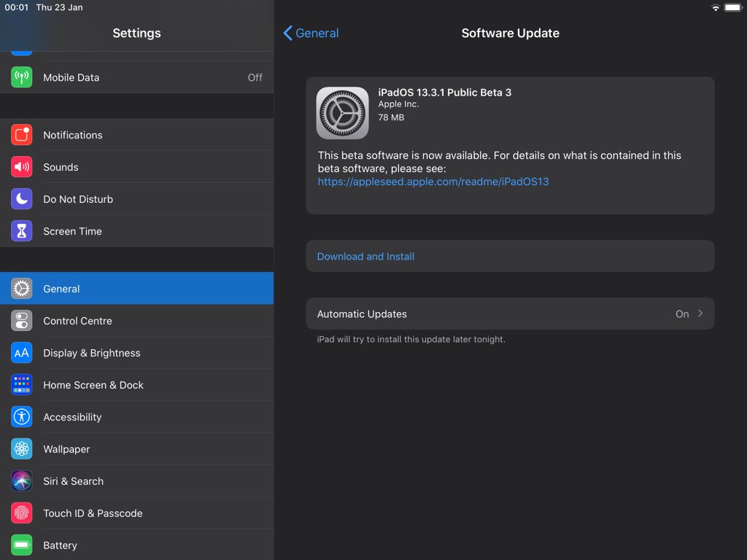Open Battery settings

[136, 545]
